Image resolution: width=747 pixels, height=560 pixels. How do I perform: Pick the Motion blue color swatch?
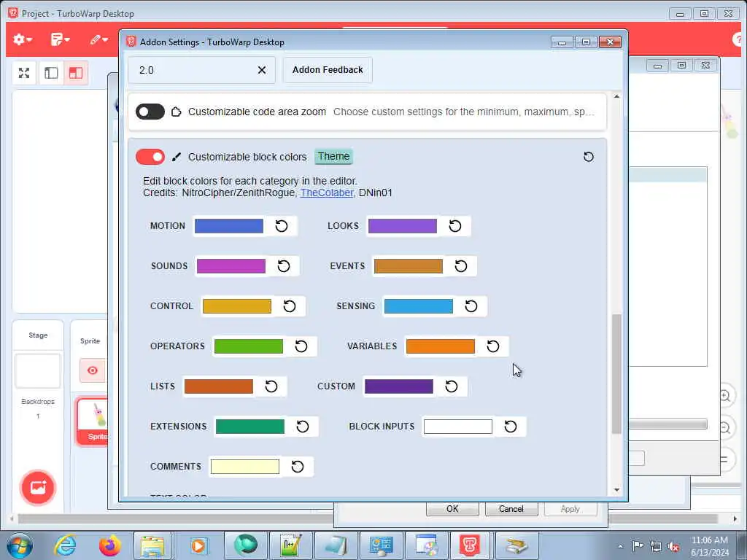click(x=228, y=226)
